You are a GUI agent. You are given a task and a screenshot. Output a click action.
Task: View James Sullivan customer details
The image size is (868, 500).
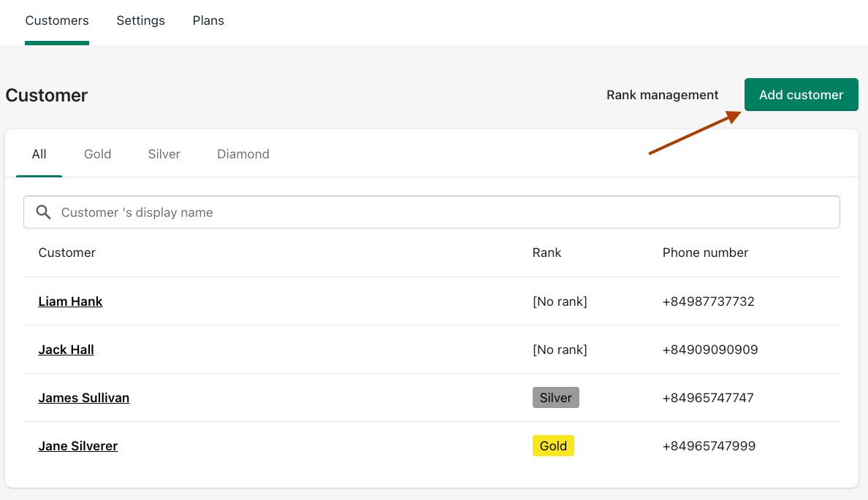pyautogui.click(x=84, y=398)
